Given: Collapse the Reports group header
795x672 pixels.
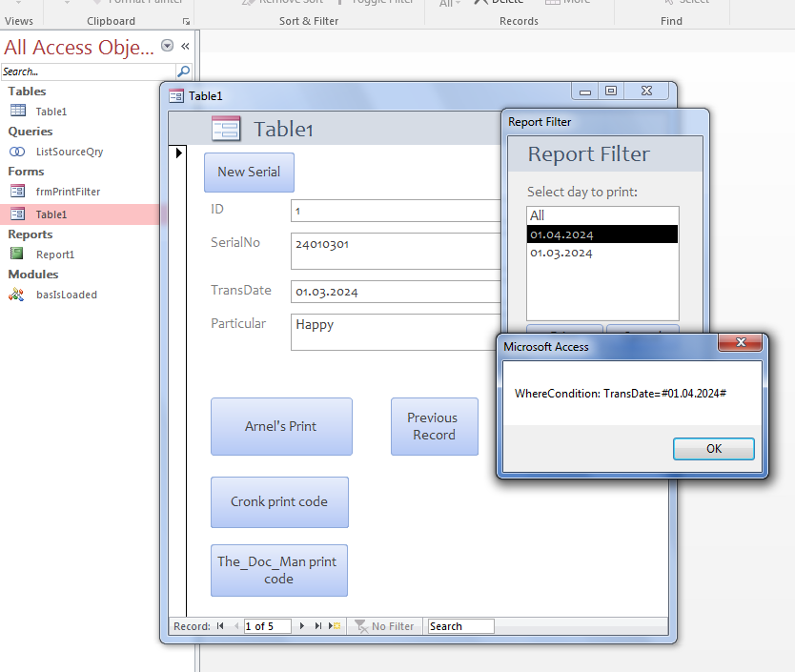Looking at the screenshot, I should point(31,234).
